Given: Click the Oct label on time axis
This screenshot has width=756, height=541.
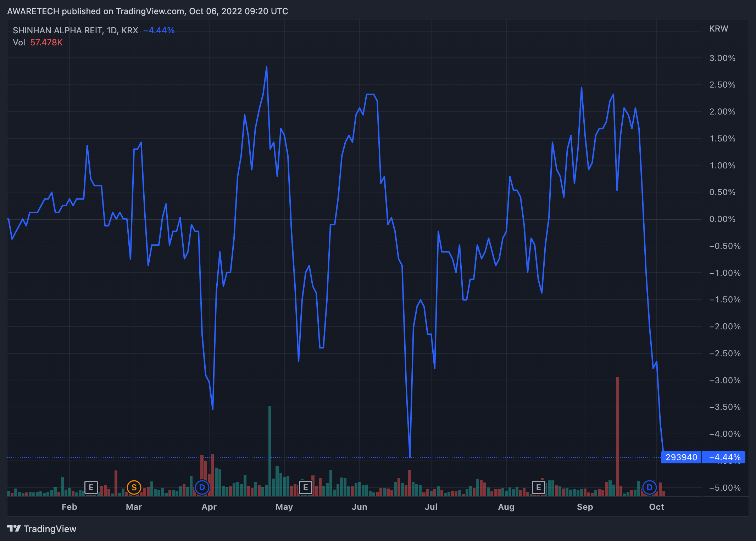Looking at the screenshot, I should pyautogui.click(x=657, y=507).
